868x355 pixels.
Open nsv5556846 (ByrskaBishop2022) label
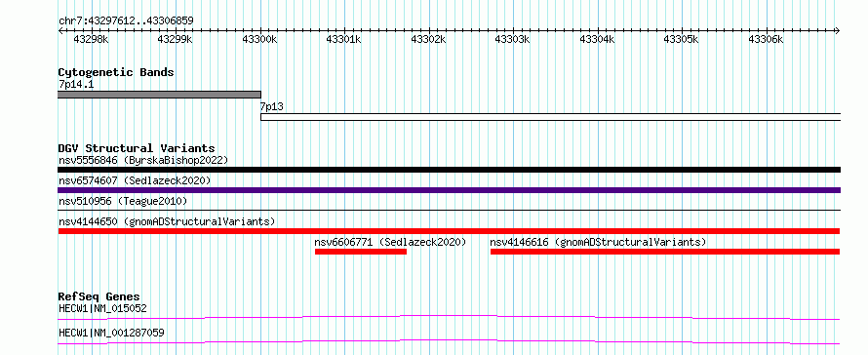(143, 161)
